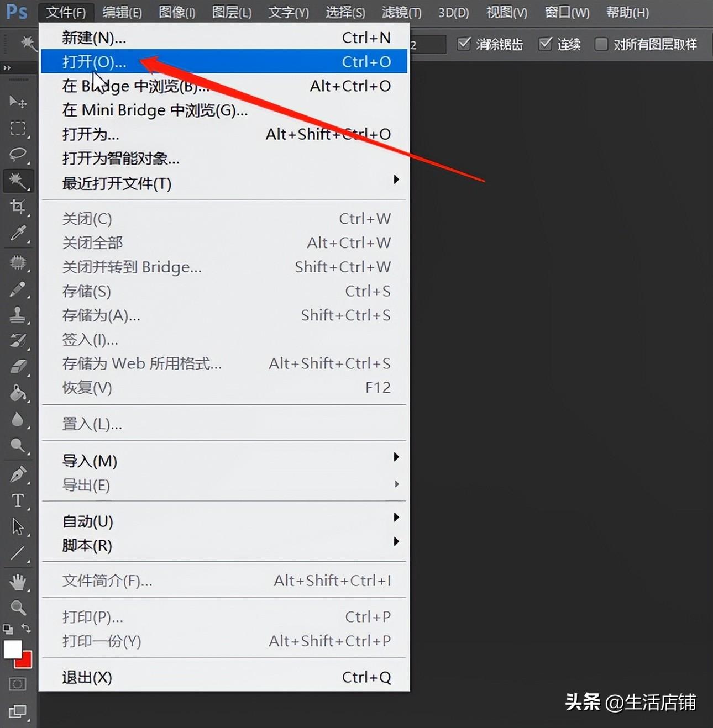
Task: Open the Edit (E) menu
Action: click(x=122, y=12)
